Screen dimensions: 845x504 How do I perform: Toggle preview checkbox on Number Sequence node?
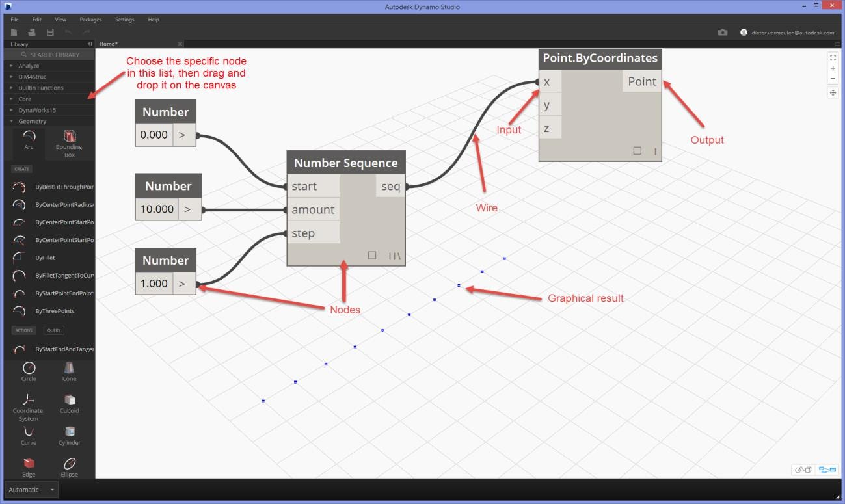coord(372,256)
